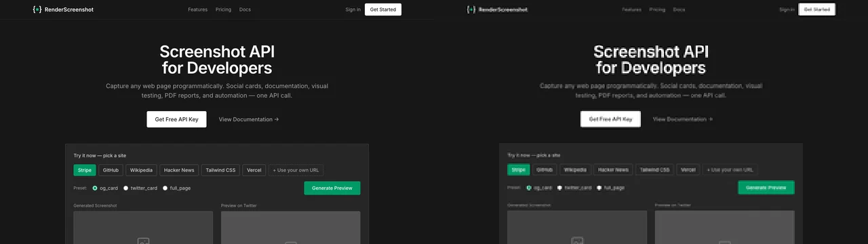Select the Hacker News chip on the blurred page
The image size is (868, 244).
tap(613, 170)
